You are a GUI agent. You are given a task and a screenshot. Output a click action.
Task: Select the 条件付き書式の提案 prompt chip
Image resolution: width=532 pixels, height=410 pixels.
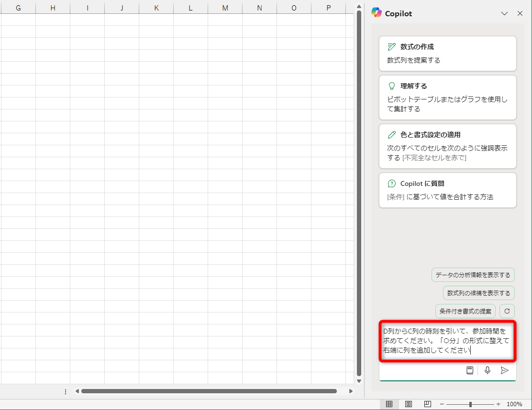coord(465,311)
